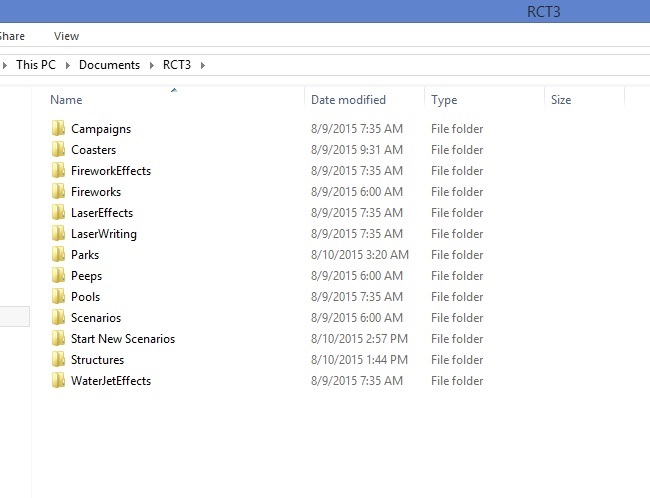Click the LaserEffects folder icon
The image size is (650, 498).
pos(58,213)
